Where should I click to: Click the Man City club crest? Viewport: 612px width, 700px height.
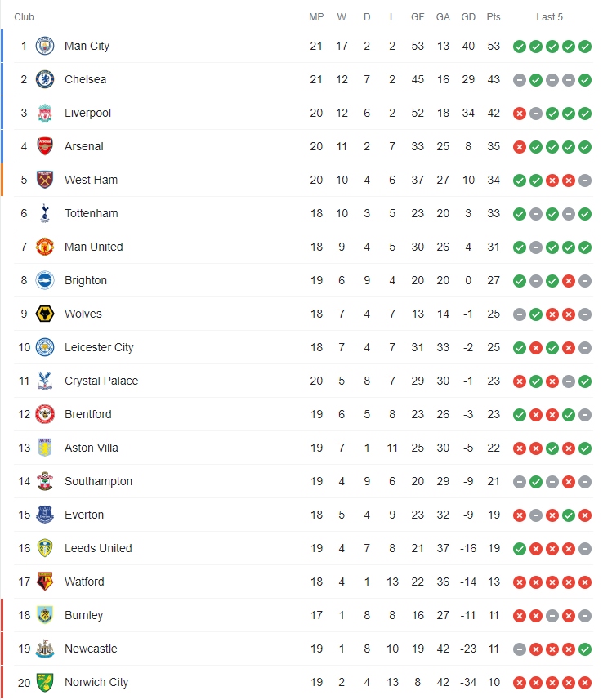(45, 46)
